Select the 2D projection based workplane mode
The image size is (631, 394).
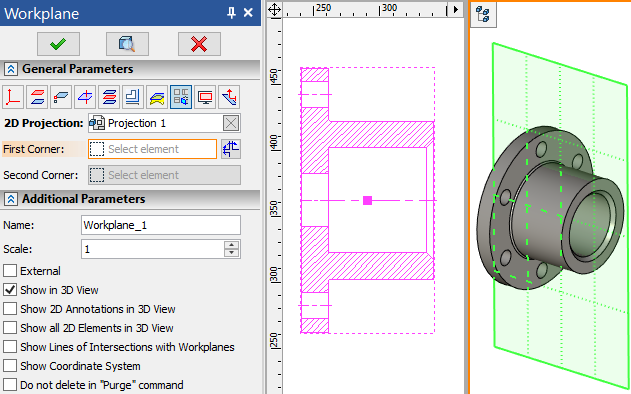point(181,97)
